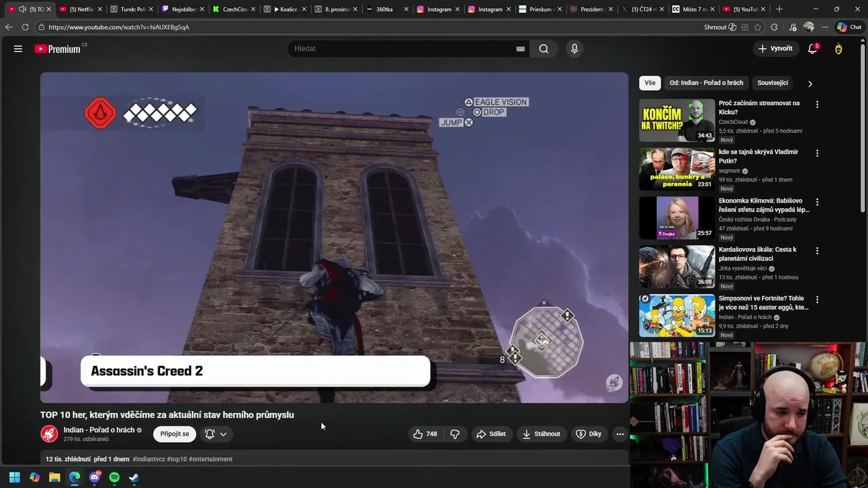868x488 pixels.
Task: Open 'kde se tajně skrývá Vladimír Putin?' title
Action: tap(758, 156)
